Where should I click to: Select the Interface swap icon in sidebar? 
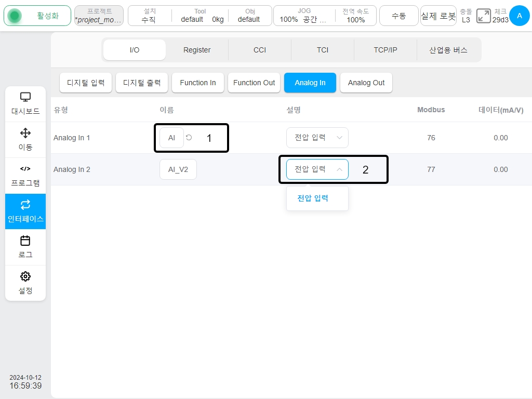coord(25,205)
